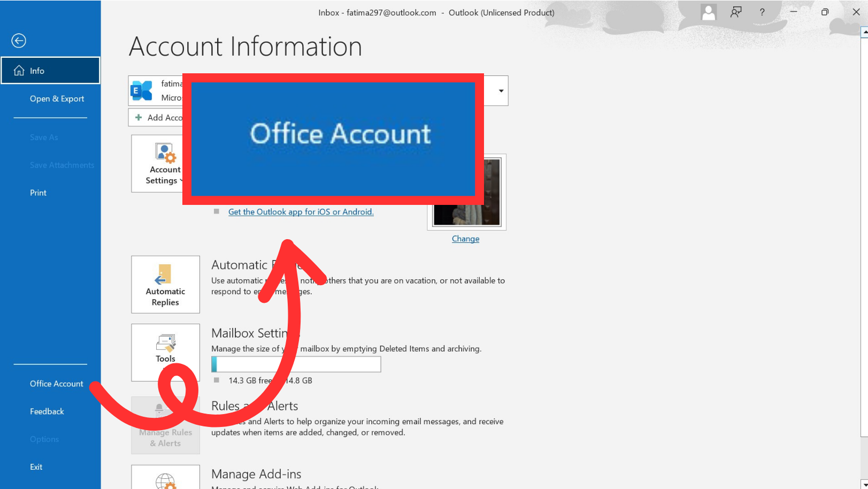Screen dimensions: 868x489
Task: Open the Feedback page
Action: tap(47, 411)
